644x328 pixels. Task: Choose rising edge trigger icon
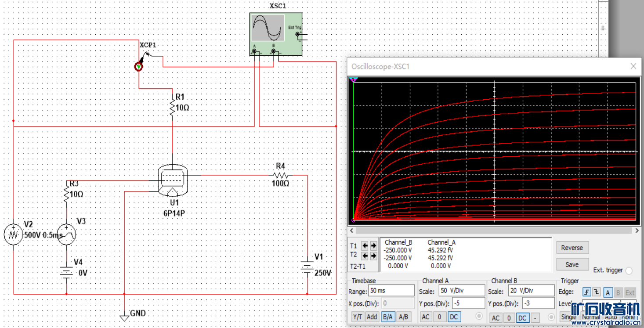tap(586, 292)
